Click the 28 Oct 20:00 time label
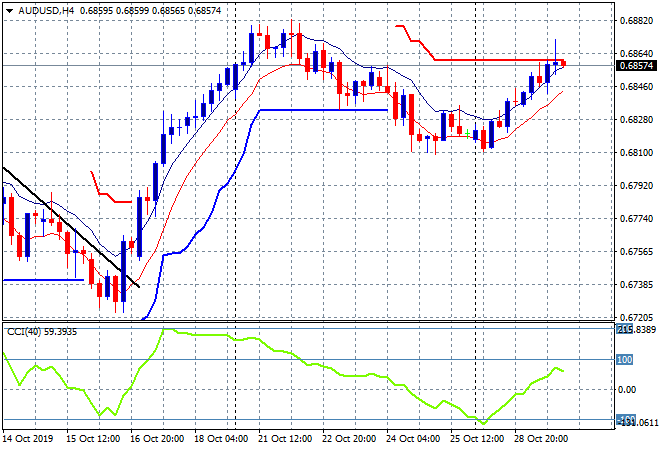This screenshot has width=660, height=450. point(541,439)
